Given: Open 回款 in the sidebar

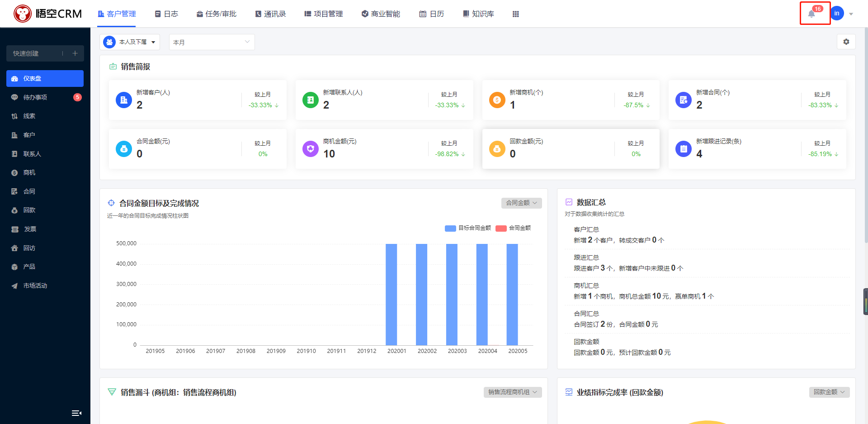Looking at the screenshot, I should coord(45,210).
